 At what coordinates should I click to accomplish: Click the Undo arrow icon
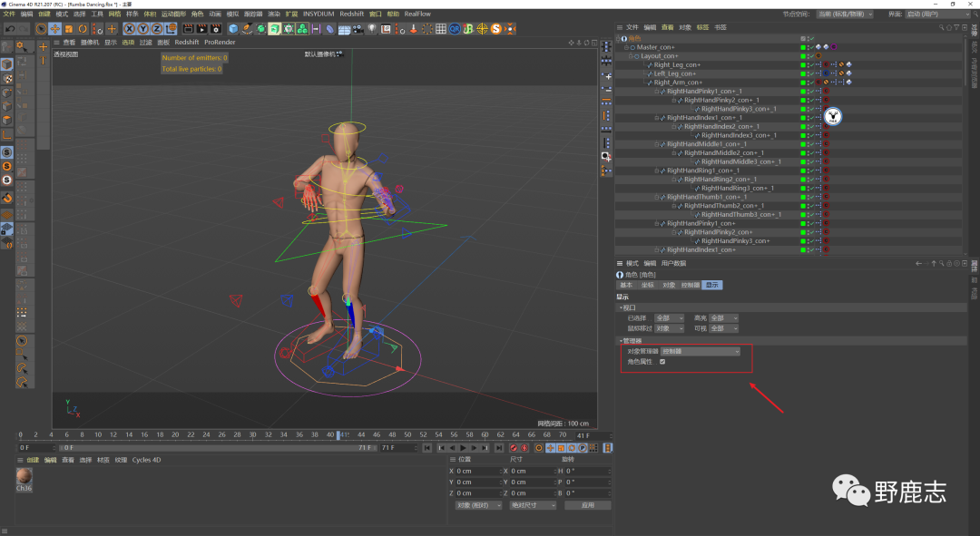pos(10,29)
